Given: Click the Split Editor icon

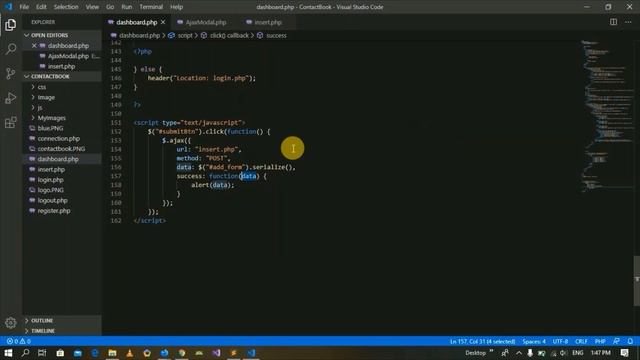Looking at the screenshot, I should click(x=613, y=22).
